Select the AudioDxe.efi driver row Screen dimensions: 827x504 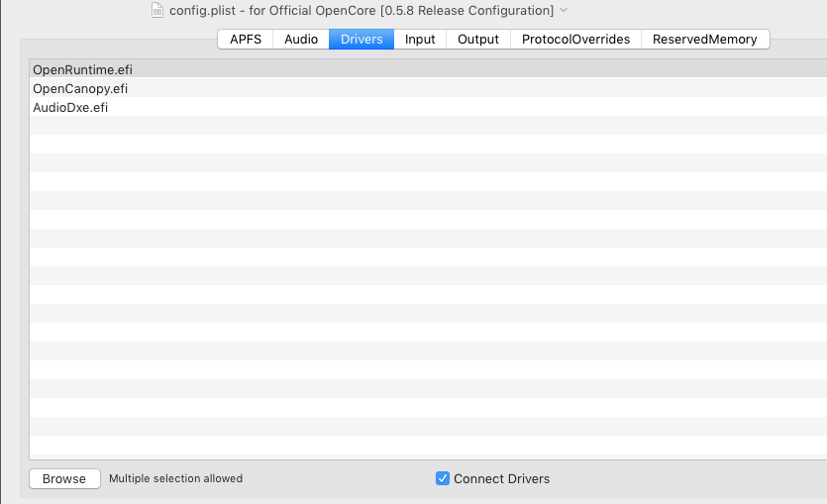point(428,108)
